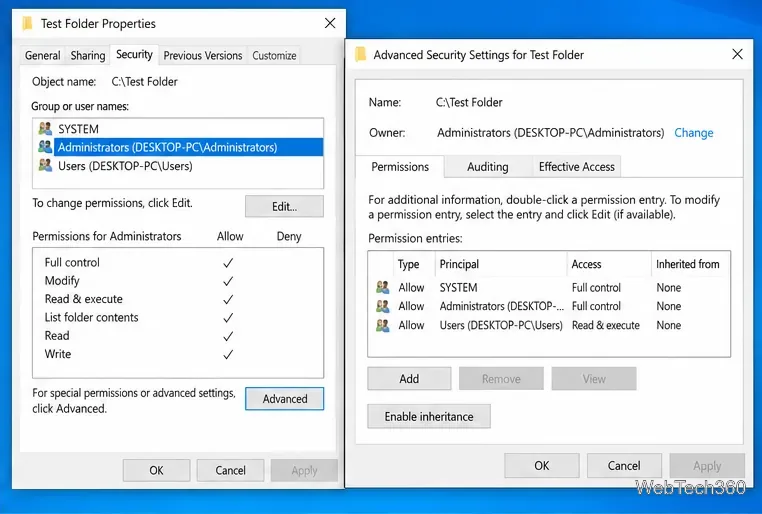The image size is (762, 514).
Task: Switch to the Effective Access tab
Action: [577, 167]
